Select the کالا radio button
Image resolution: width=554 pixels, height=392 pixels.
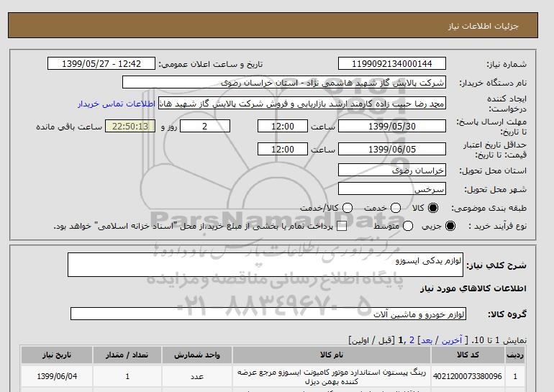tap(433, 208)
